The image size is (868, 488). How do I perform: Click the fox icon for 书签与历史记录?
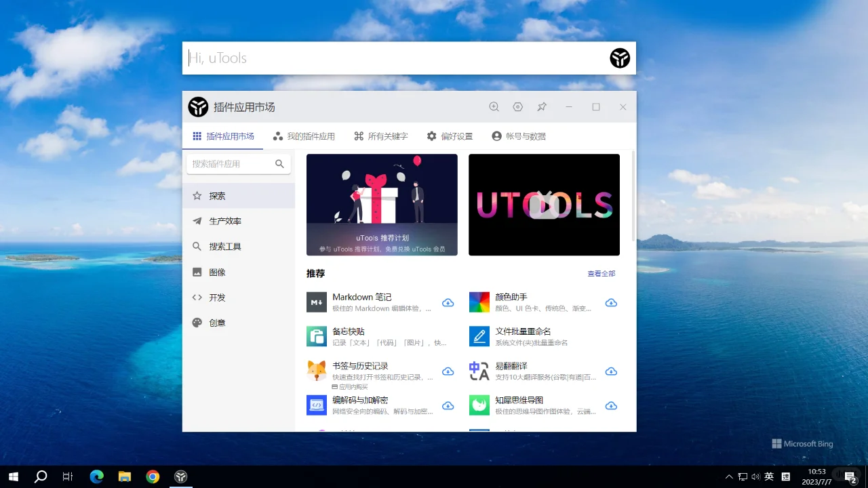(317, 371)
